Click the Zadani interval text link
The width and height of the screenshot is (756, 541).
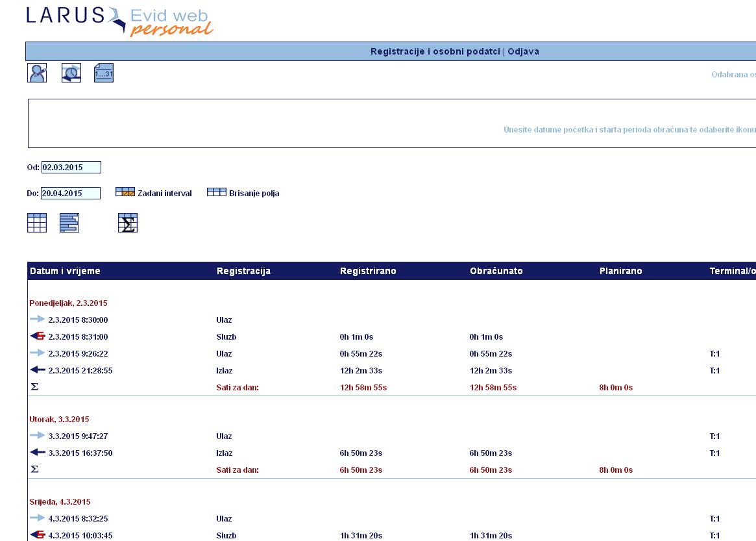[164, 194]
